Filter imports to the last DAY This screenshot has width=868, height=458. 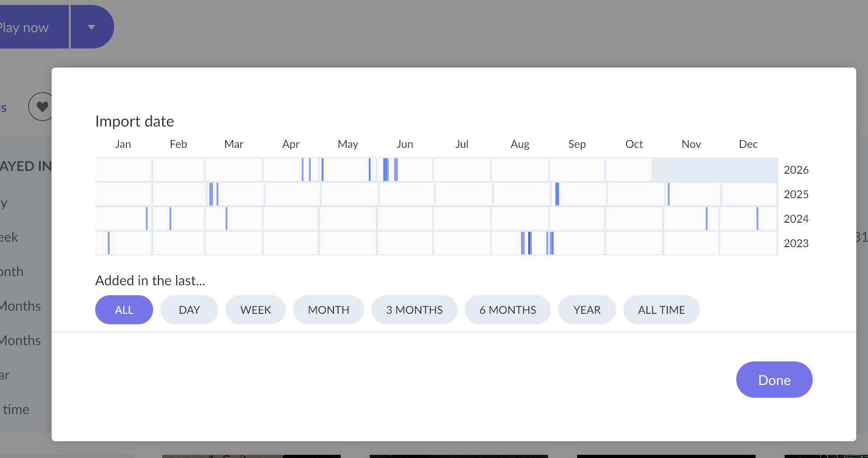[x=189, y=310]
